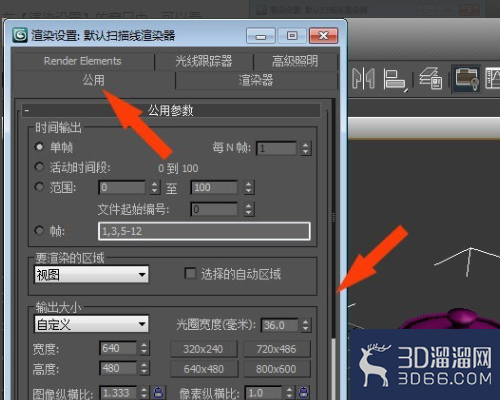
Task: Click the range end value spinner
Action: click(x=248, y=187)
